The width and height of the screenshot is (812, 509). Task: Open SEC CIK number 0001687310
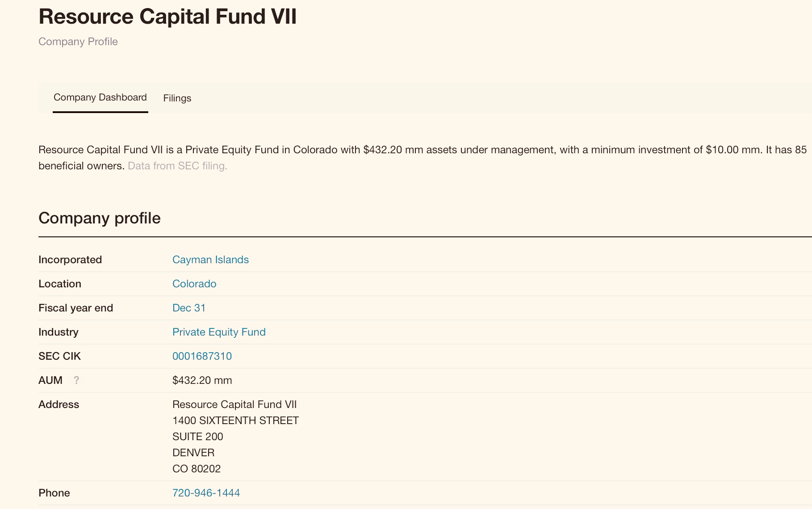pyautogui.click(x=202, y=356)
